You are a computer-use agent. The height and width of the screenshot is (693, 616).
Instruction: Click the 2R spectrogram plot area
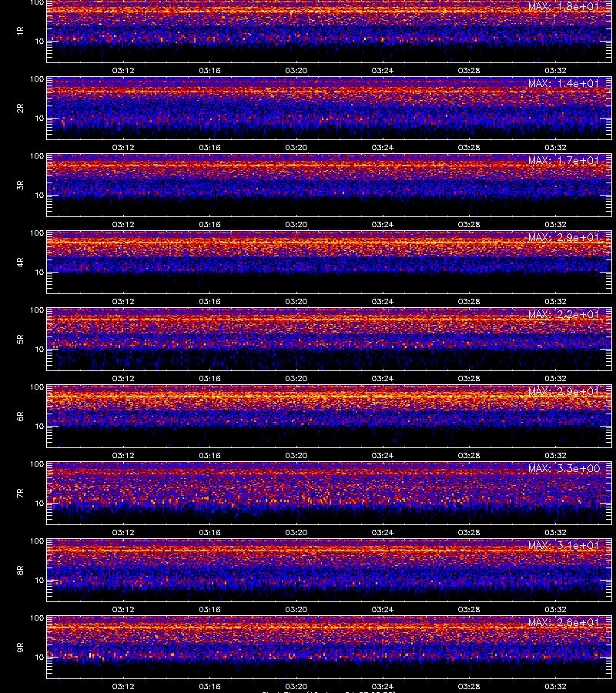[330, 109]
